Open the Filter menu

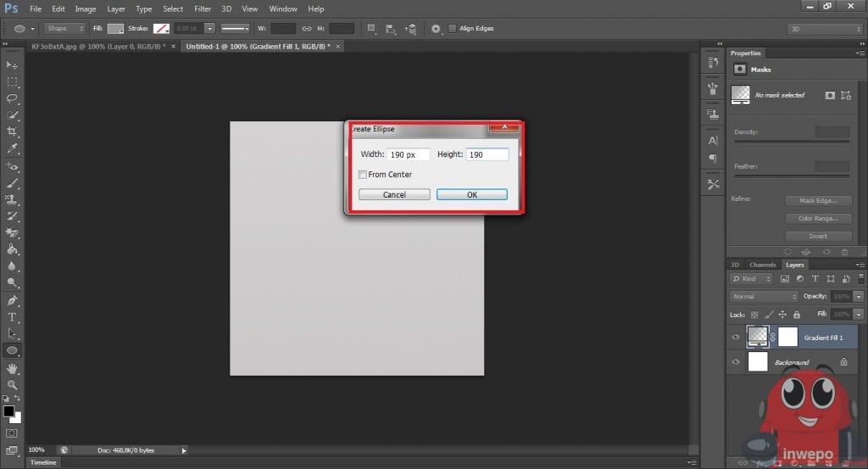pyautogui.click(x=203, y=8)
